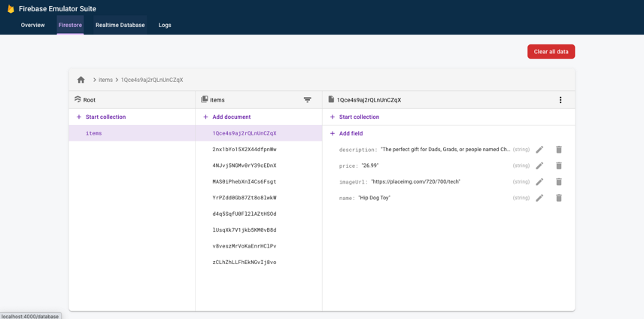
Task: Click Add document in items column
Action: (231, 117)
